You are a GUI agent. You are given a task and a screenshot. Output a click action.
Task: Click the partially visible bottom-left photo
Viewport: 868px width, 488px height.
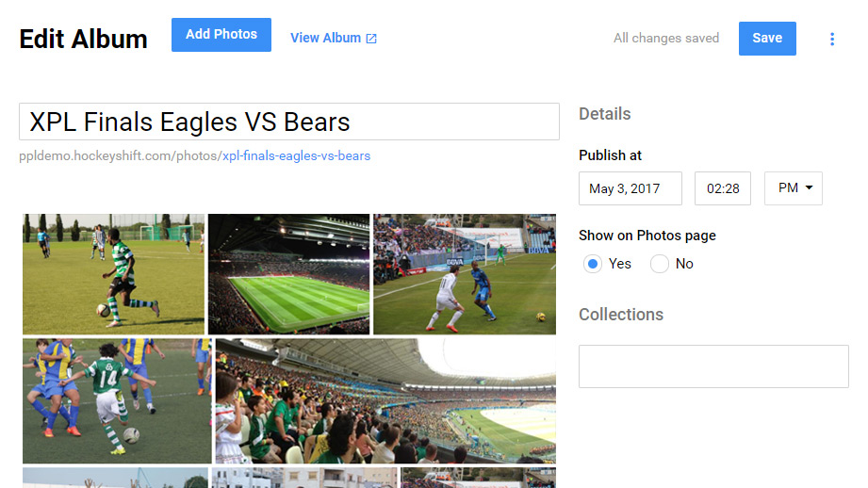[115, 478]
